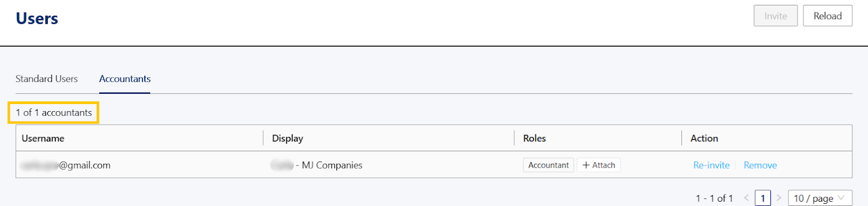
Task: Click the gmail.com username cell
Action: (x=66, y=165)
